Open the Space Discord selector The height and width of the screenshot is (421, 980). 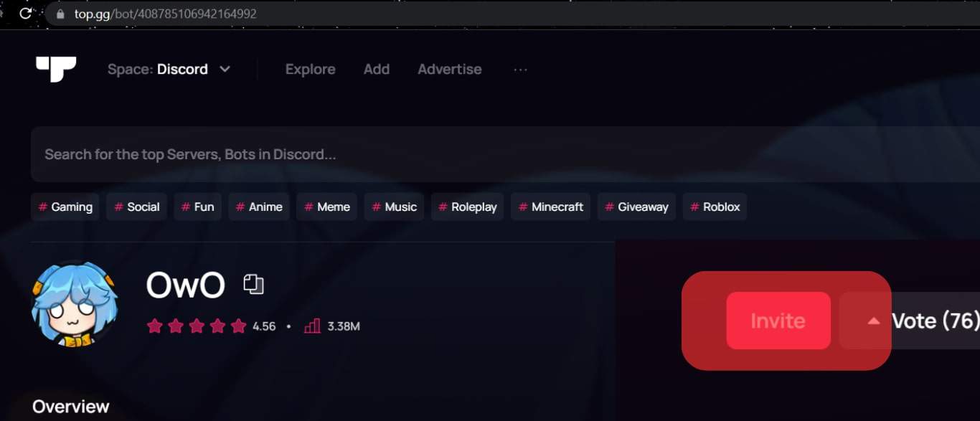[169, 69]
